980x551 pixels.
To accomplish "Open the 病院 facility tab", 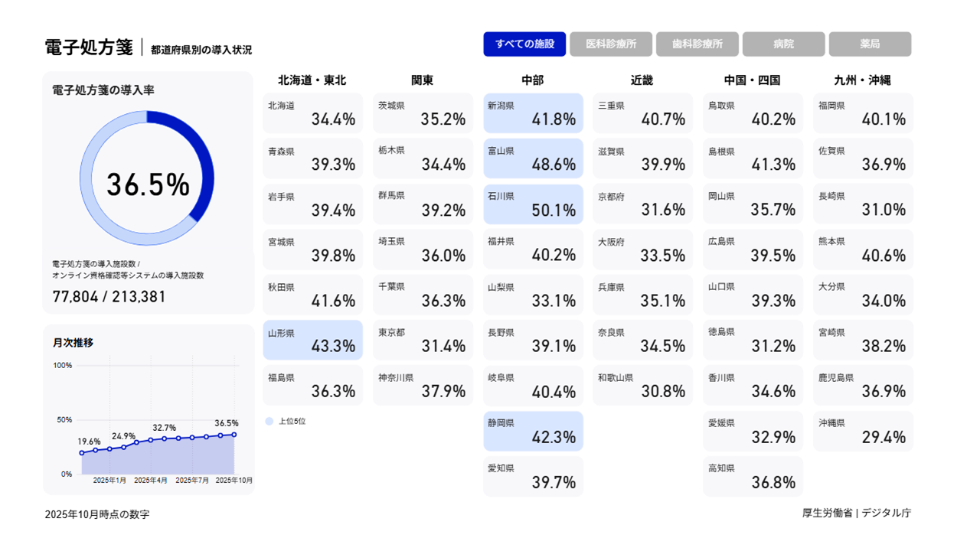I will pos(783,44).
